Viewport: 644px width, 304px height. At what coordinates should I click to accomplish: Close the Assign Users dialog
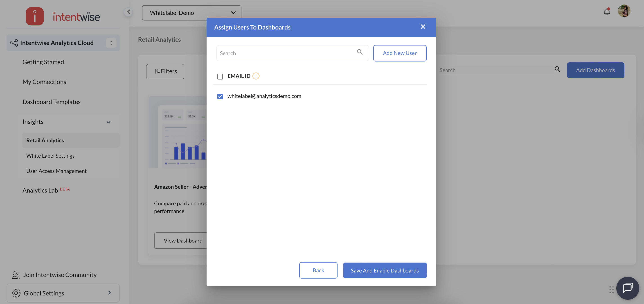(x=423, y=27)
